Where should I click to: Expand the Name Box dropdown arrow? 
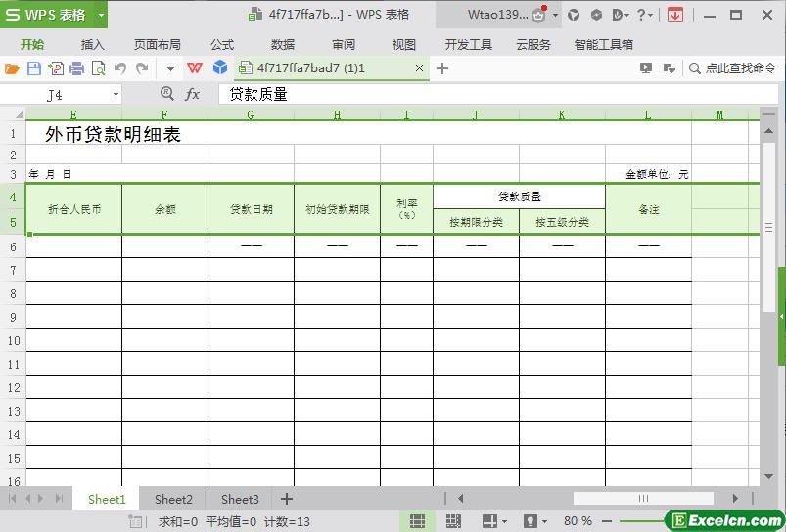pyautogui.click(x=116, y=94)
